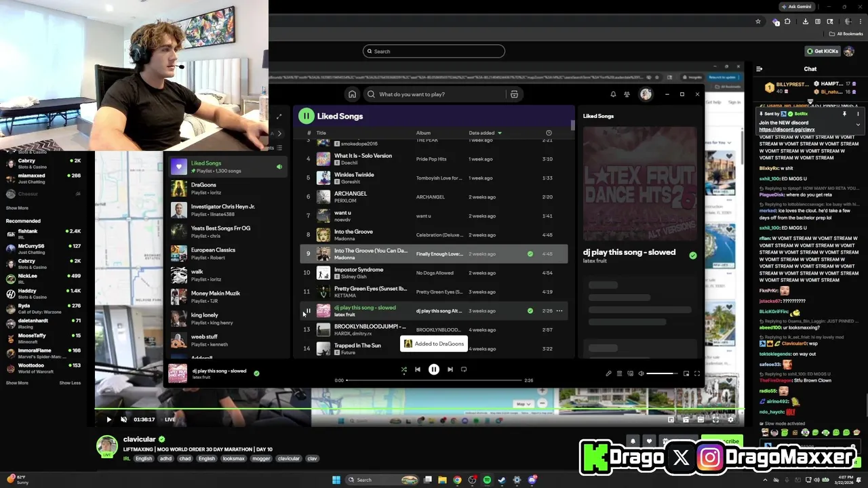Unpin the BotRix message with pin icon
Screen dimensions: 868x488
[844, 114]
